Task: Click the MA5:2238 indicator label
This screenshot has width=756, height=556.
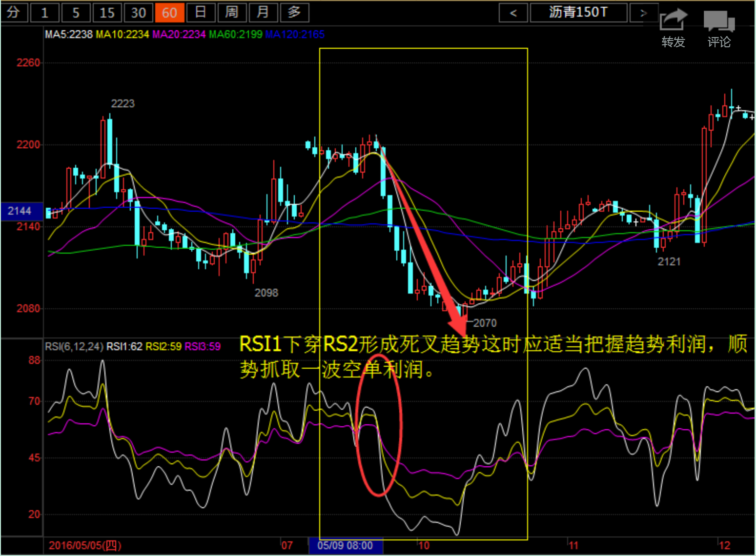Action: tap(69, 34)
